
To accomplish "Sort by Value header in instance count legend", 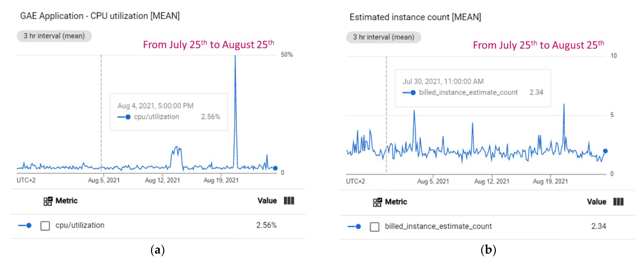I will pos(597,202).
